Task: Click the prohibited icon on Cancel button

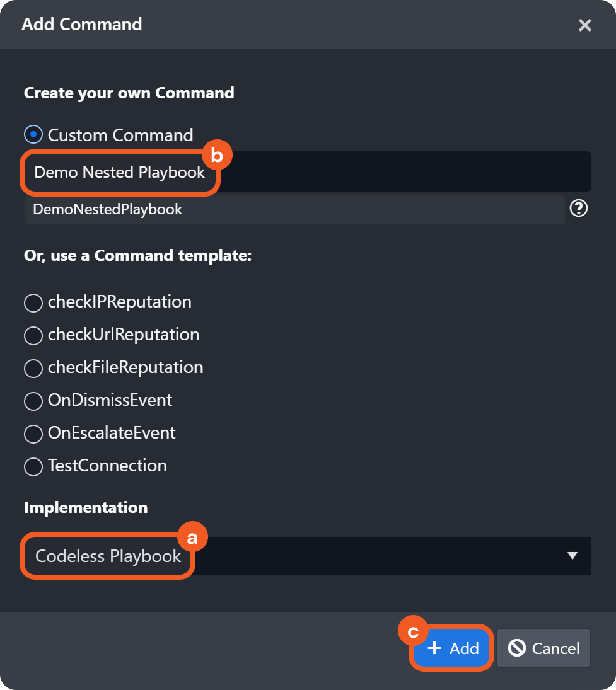Action: point(517,648)
